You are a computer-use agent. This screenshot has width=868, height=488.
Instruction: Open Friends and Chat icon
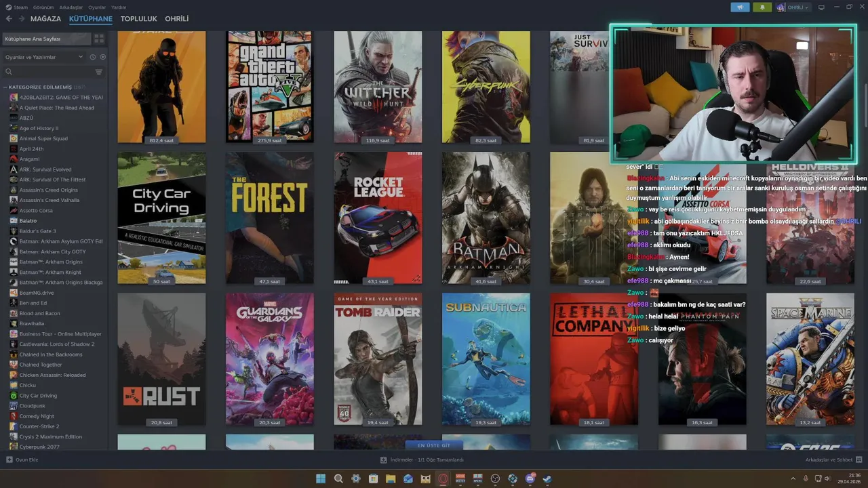pyautogui.click(x=858, y=460)
